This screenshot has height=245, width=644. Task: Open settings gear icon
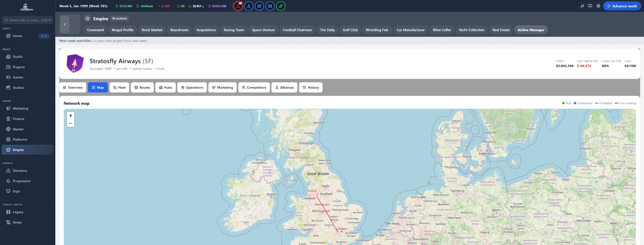598,6
